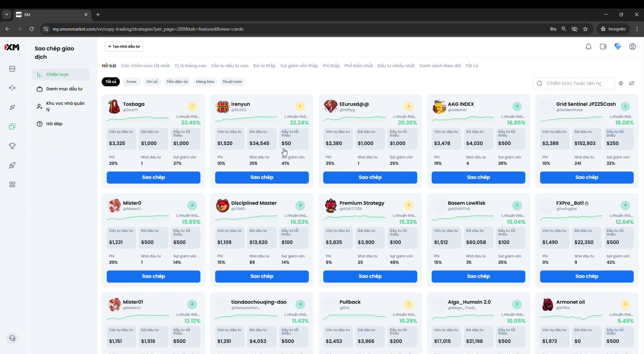Screen dimensions: 644x354
Task: Open the rocket icon in left rail
Action: click(x=12, y=165)
